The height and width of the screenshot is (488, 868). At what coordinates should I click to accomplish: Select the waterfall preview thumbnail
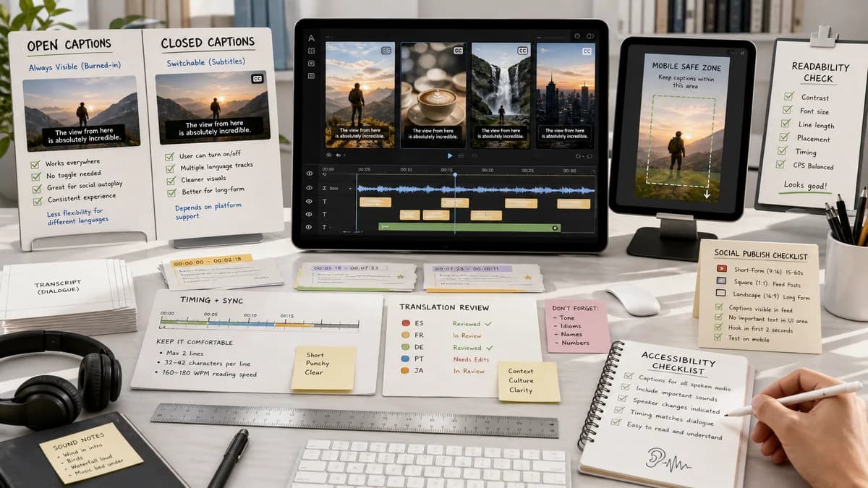pos(501,95)
